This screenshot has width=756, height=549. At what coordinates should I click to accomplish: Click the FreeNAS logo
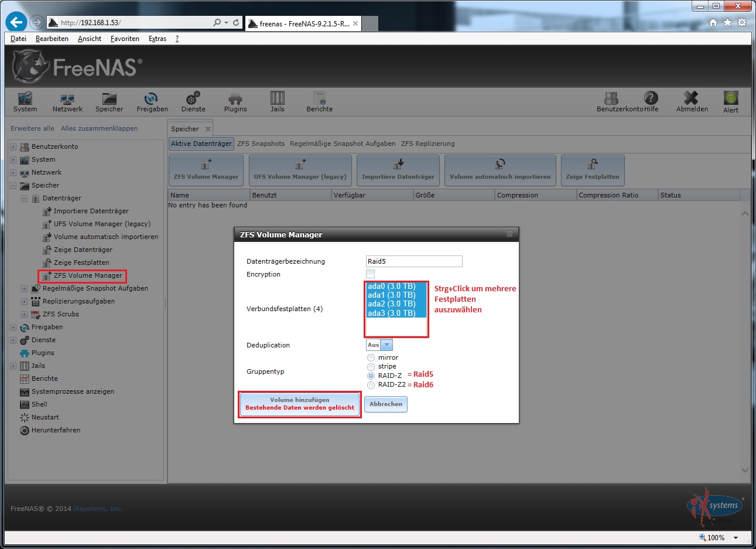click(77, 67)
